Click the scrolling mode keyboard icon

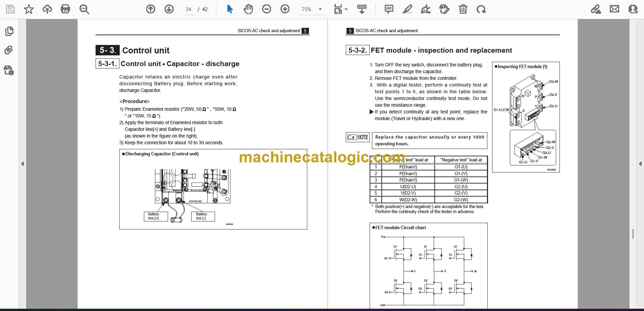362,9
